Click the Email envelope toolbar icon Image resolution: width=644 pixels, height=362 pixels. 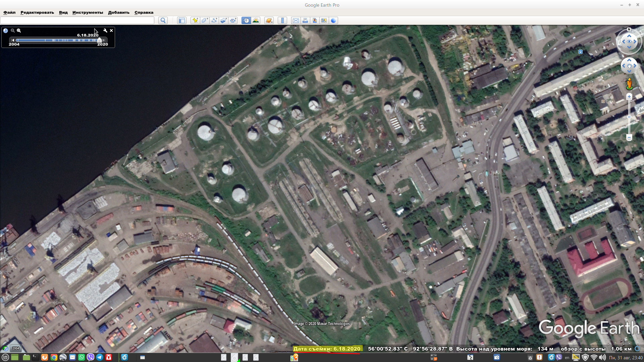296,20
